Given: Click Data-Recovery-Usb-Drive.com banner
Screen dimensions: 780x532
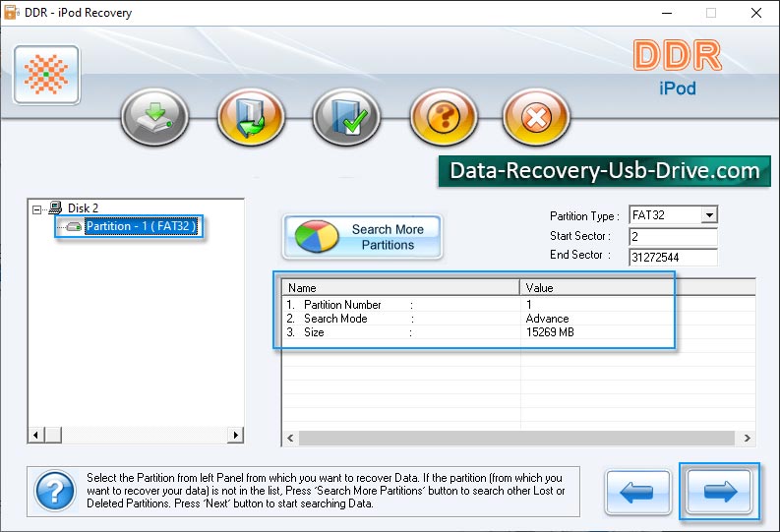Looking at the screenshot, I should (x=604, y=171).
